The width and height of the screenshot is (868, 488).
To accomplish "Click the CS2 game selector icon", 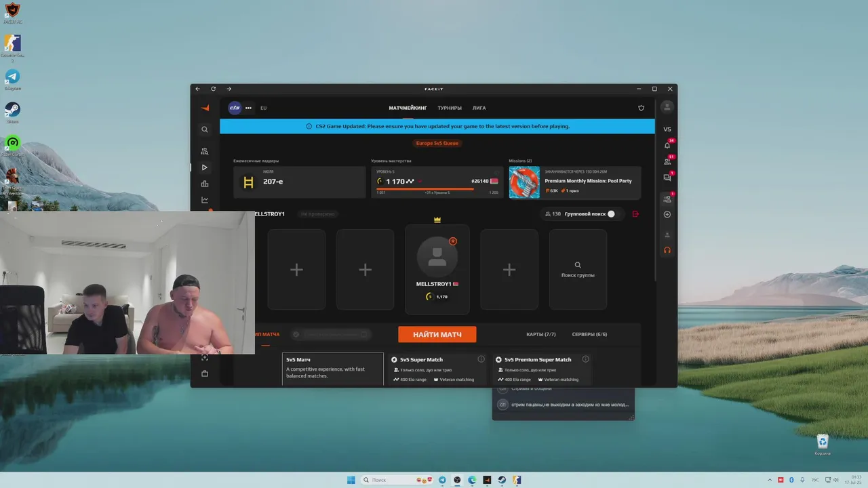I will (235, 108).
